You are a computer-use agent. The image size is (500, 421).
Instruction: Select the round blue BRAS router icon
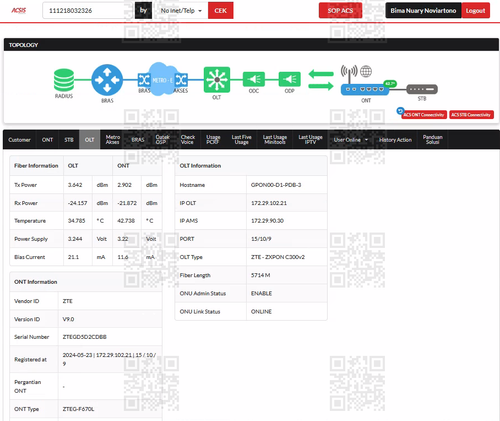coord(107,80)
